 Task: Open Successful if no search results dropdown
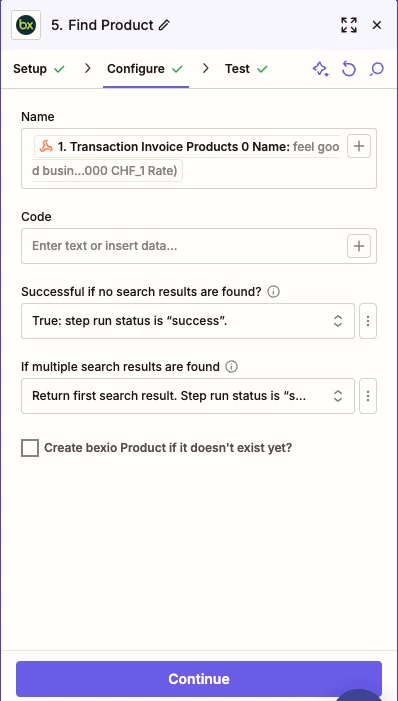[x=188, y=321]
